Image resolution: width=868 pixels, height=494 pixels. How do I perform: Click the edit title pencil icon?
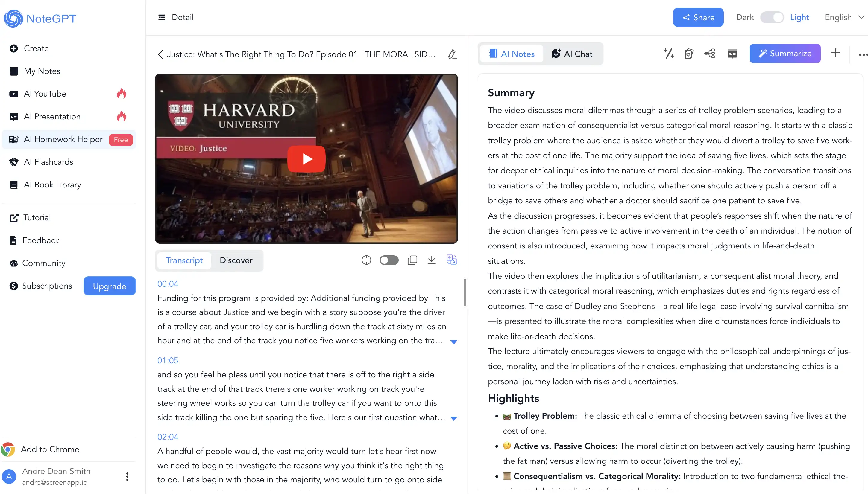(x=452, y=54)
